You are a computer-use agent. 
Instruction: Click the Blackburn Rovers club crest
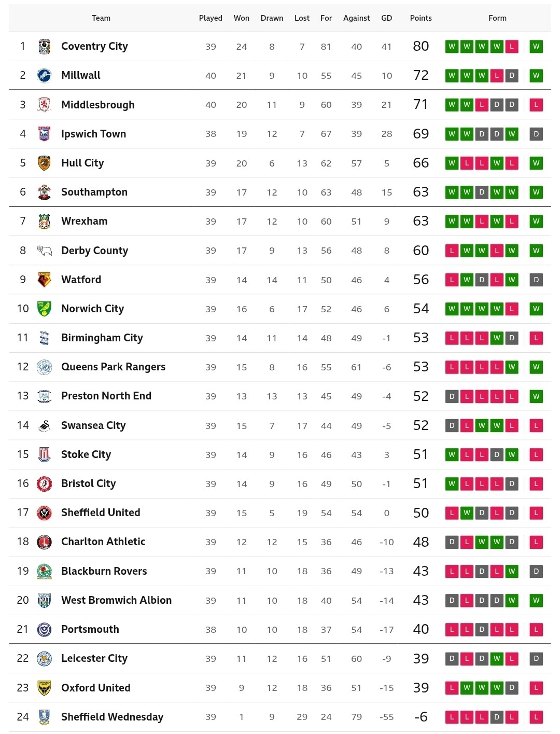click(45, 571)
